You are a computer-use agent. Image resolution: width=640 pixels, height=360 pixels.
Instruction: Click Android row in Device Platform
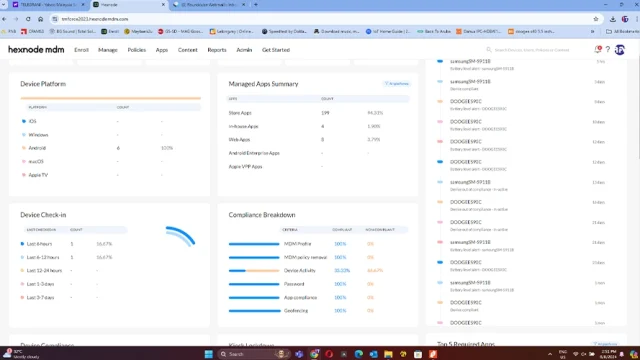coord(111,148)
